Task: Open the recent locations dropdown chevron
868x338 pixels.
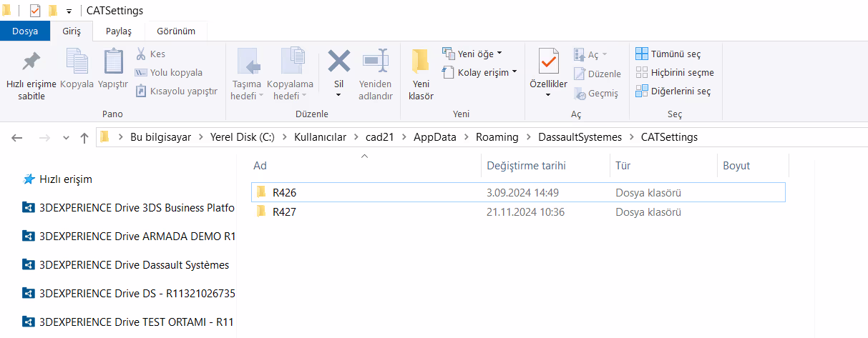Action: (66, 137)
